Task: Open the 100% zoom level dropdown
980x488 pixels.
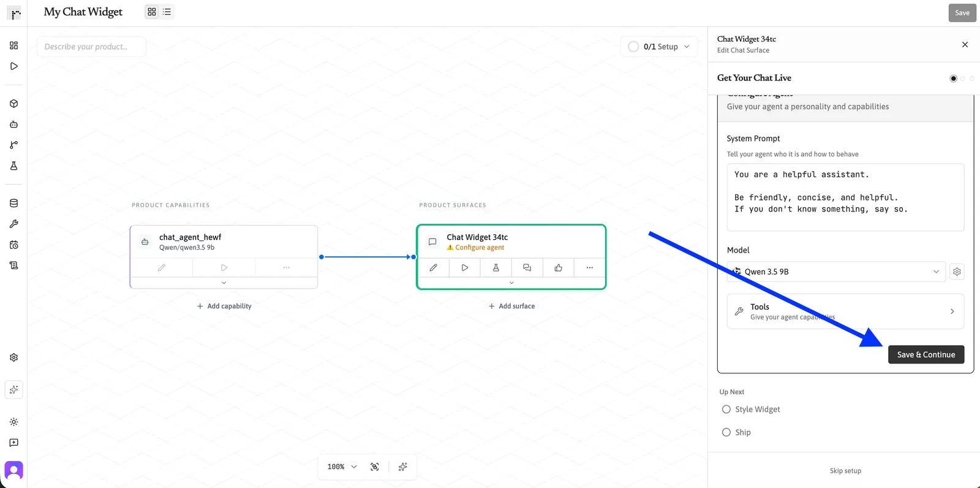Action: (342, 467)
